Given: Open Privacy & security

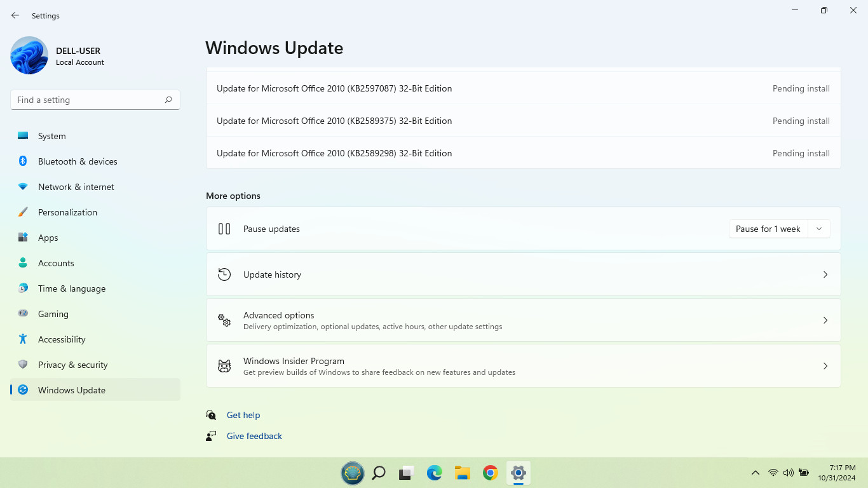Looking at the screenshot, I should (x=95, y=365).
